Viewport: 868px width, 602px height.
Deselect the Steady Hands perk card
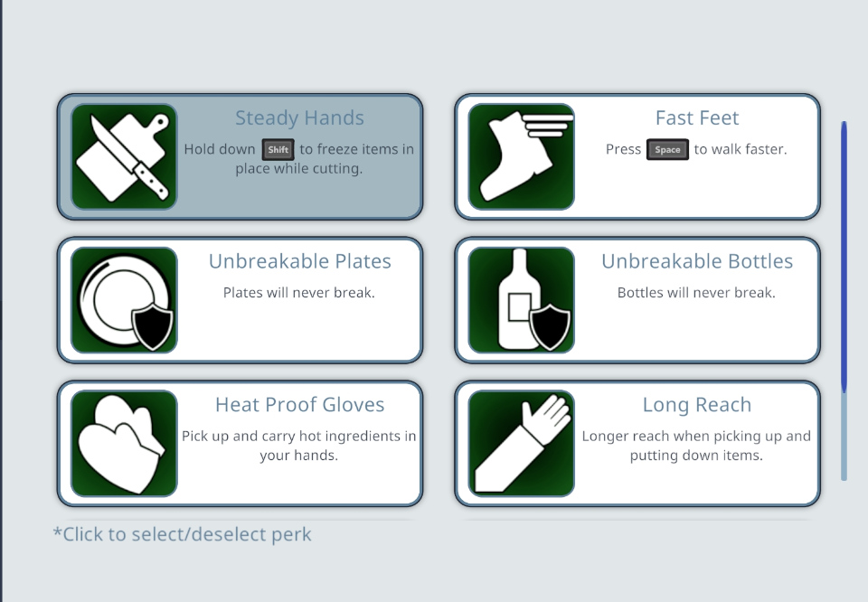241,156
